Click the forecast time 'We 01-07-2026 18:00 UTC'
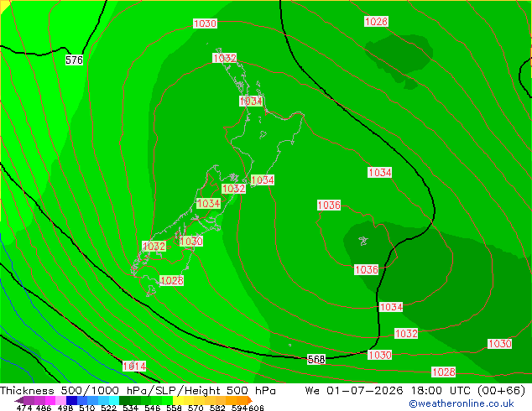 [x=389, y=390]
